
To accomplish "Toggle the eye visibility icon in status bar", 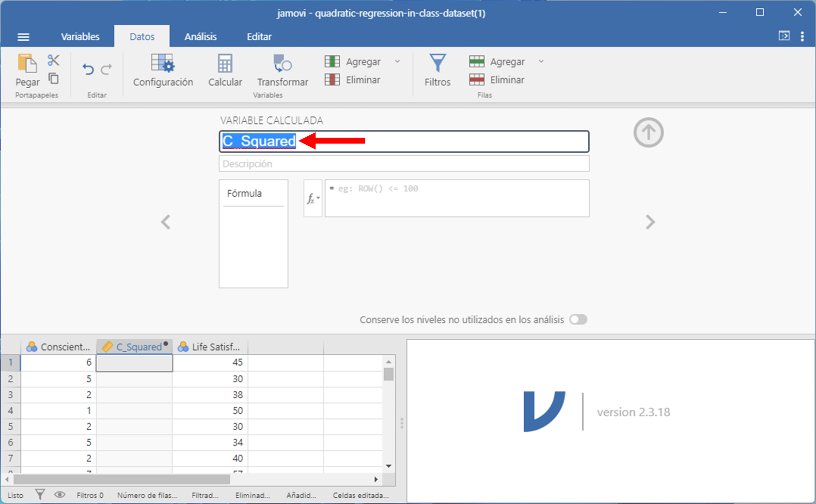I will tap(60, 495).
